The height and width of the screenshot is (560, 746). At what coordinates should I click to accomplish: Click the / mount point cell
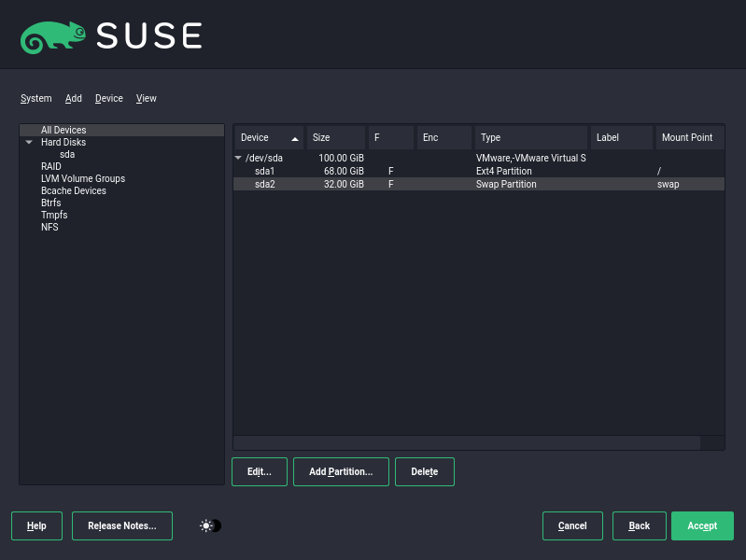pos(659,171)
